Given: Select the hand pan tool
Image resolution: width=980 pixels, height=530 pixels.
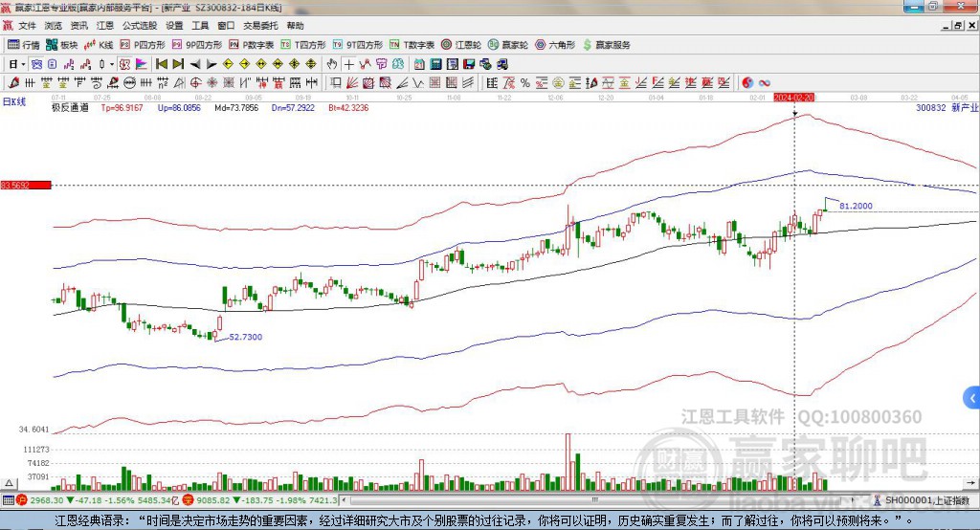Looking at the screenshot, I should (x=332, y=64).
